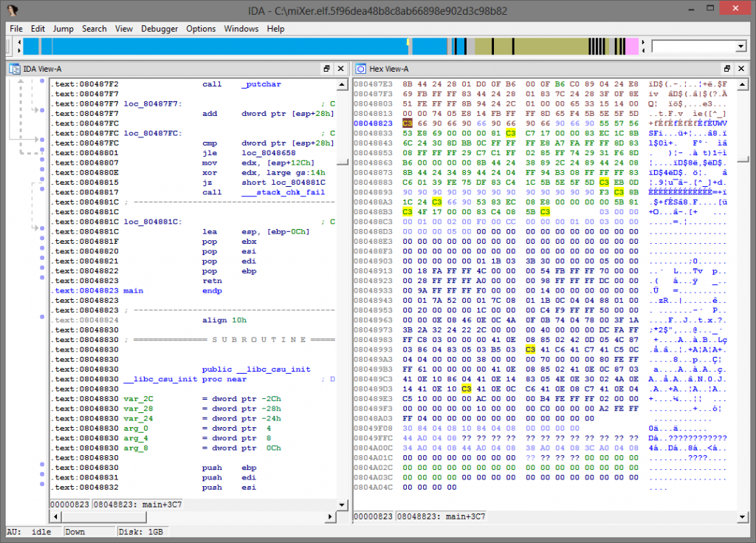Click the IDA View-A panel icon
This screenshot has width=756, height=543.
pos(15,69)
